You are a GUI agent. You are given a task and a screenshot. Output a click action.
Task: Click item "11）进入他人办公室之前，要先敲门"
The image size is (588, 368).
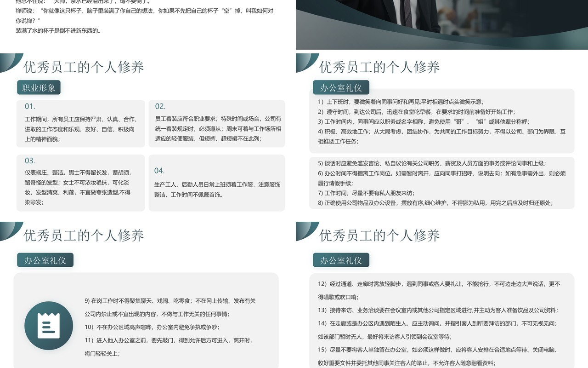click(168, 347)
